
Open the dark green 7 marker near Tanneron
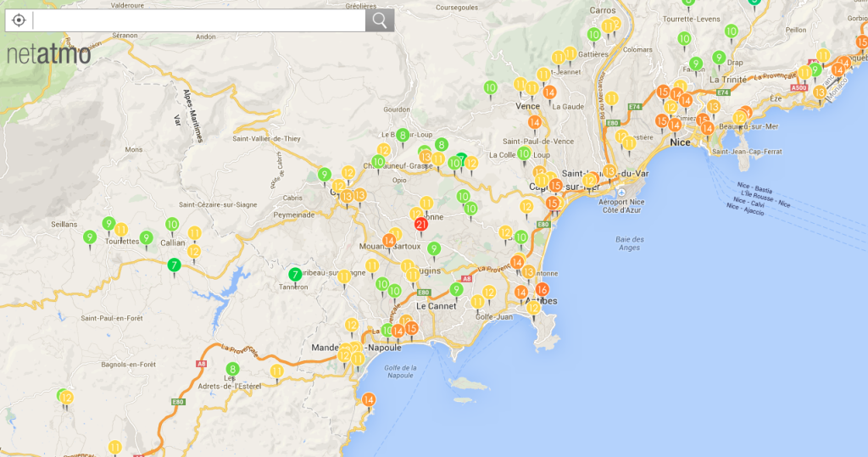(294, 274)
